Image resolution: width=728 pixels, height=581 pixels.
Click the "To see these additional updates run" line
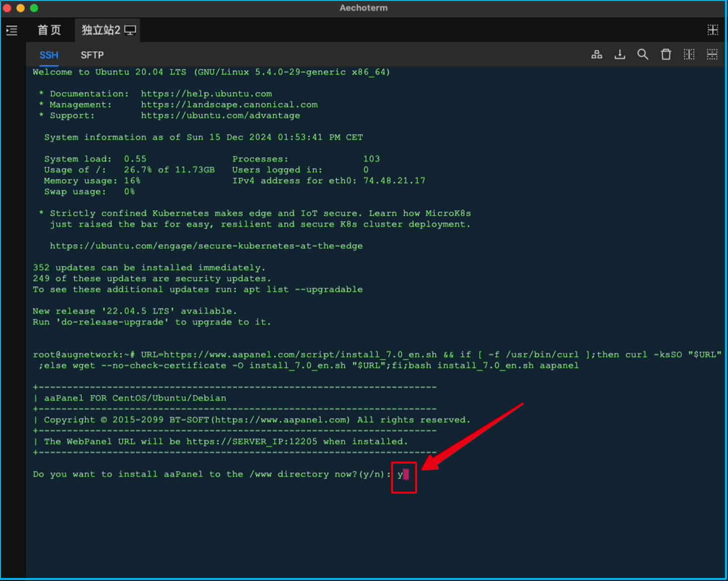[198, 289]
